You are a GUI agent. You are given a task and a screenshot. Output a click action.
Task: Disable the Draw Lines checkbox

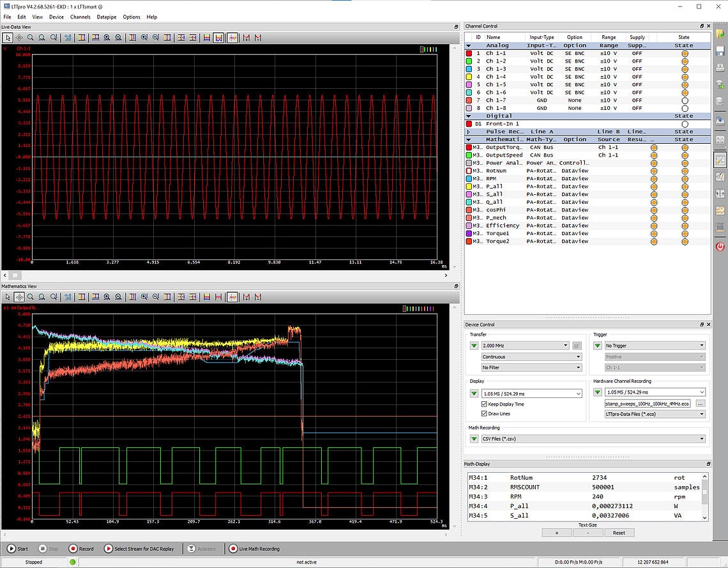[x=484, y=413]
